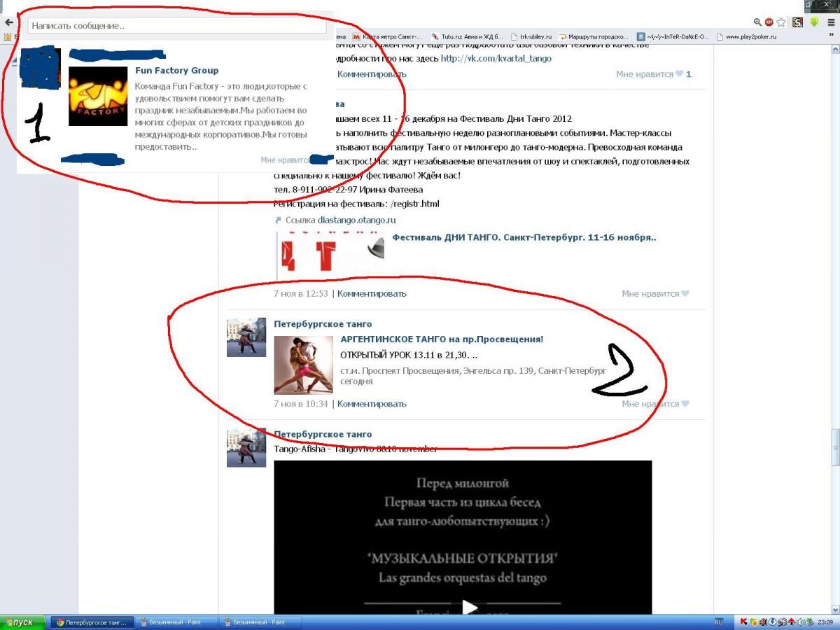840x630 pixels.
Task: Open the trk-ubiley.ru bookmark
Action: pyautogui.click(x=531, y=36)
